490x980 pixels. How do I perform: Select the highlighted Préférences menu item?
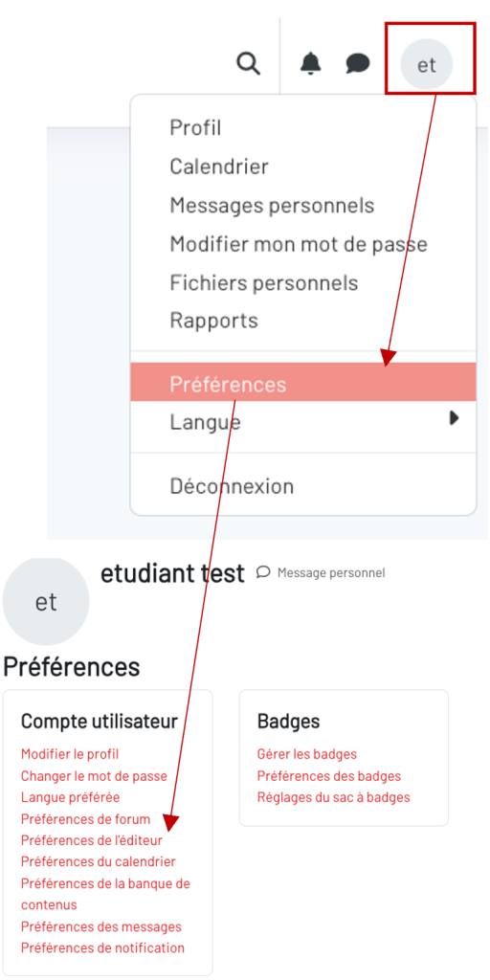pos(303,382)
